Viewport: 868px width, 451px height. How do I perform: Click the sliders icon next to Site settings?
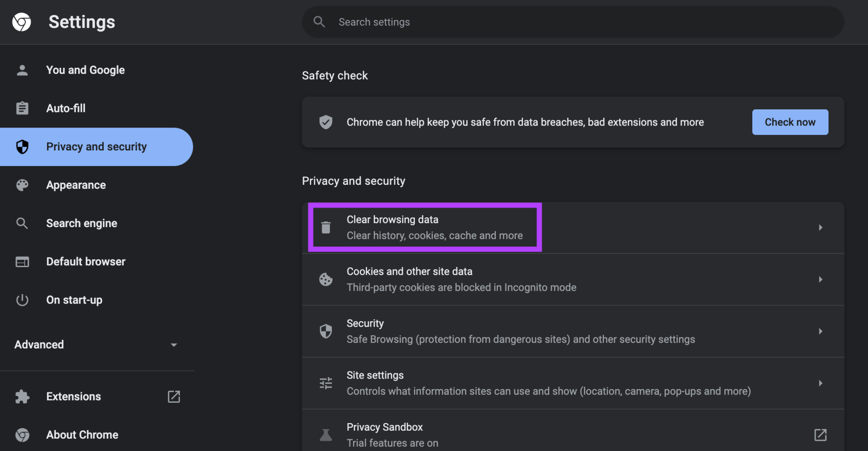pos(325,383)
